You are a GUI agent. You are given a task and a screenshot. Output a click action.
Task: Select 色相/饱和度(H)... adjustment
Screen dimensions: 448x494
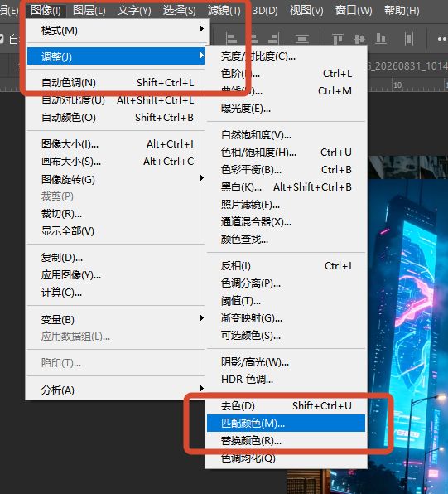coord(287,153)
